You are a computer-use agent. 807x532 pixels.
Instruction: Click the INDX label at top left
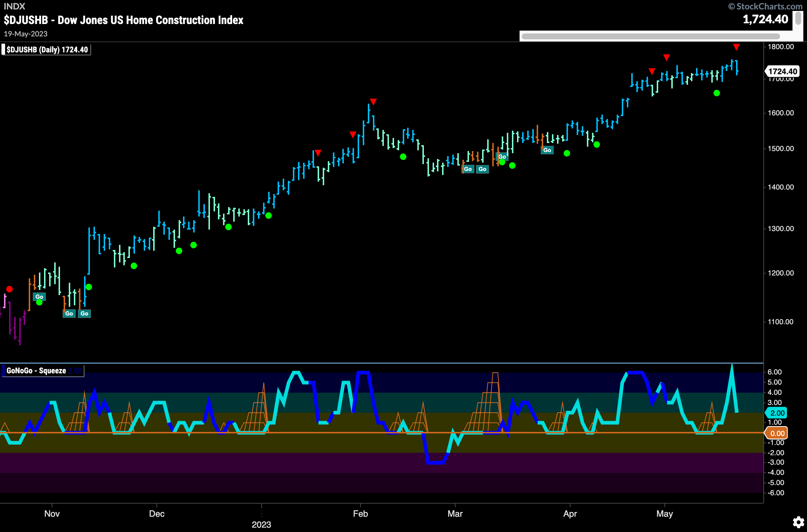pyautogui.click(x=14, y=6)
